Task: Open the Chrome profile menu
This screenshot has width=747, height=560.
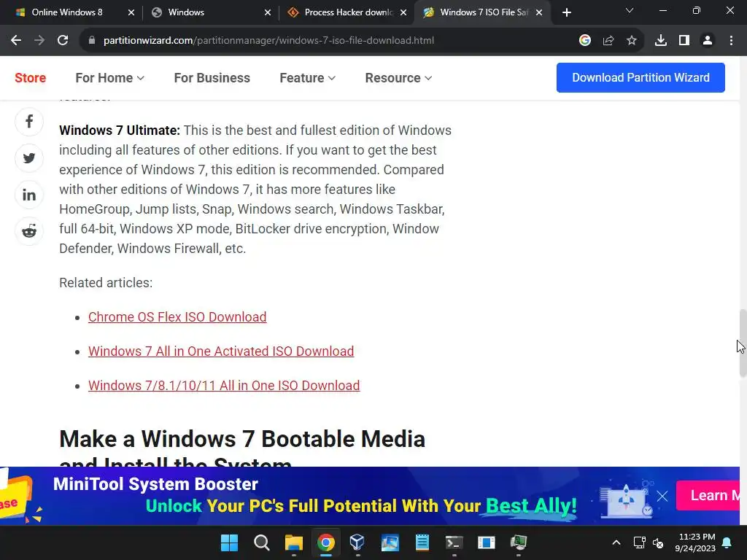Action: (x=708, y=41)
